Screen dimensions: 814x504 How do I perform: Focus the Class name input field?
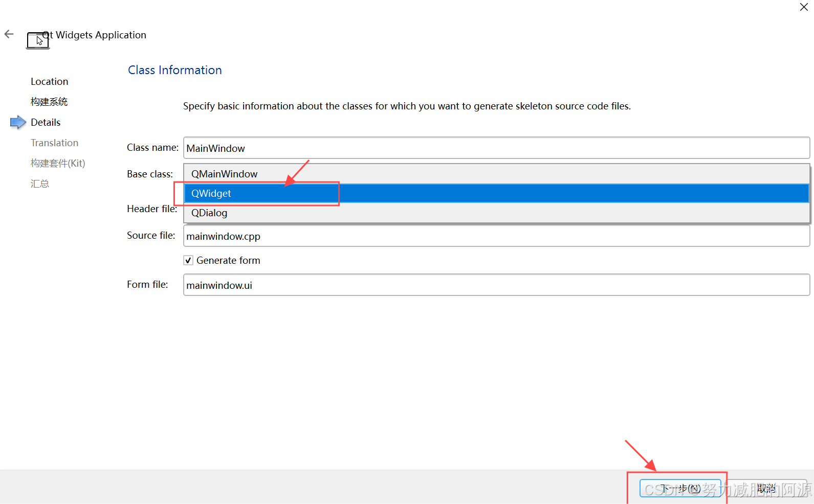coord(496,148)
